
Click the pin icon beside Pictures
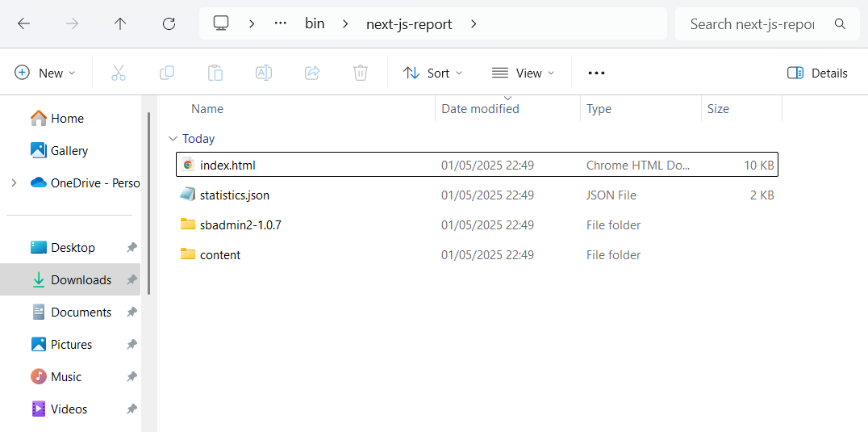(x=131, y=345)
